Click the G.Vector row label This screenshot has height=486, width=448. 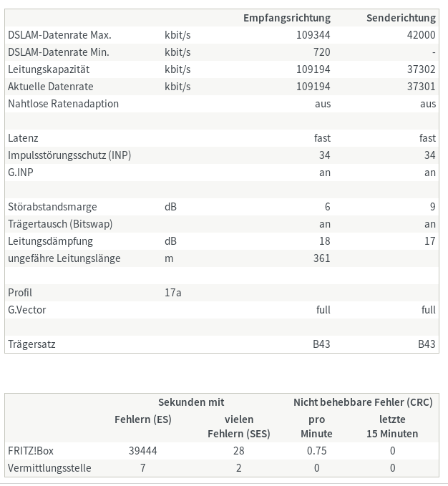[x=27, y=310]
